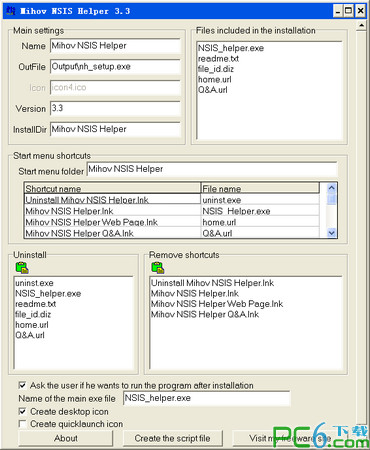This screenshot has width=370, height=450.
Task: Uncheck the ask-user-to-run-program checkbox
Action: [x=22, y=386]
